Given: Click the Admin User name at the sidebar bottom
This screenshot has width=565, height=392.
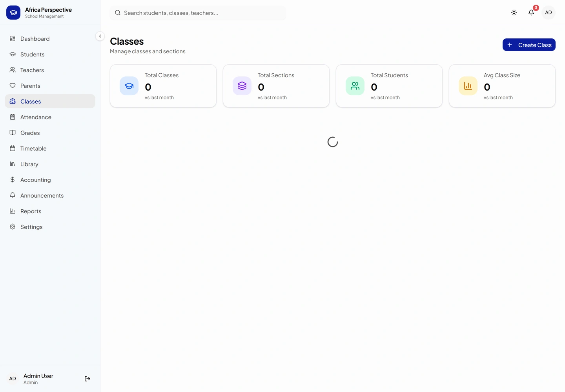Looking at the screenshot, I should [x=38, y=376].
